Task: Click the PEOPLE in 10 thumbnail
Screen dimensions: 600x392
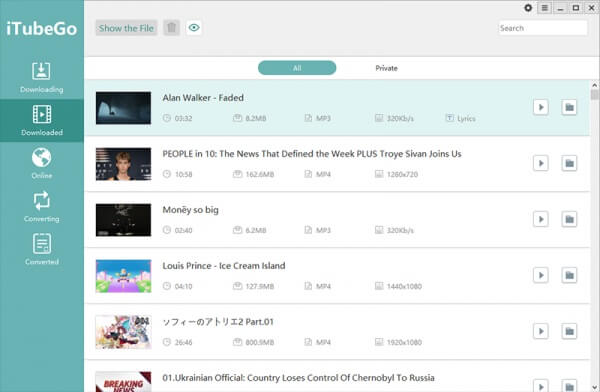Action: (123, 164)
